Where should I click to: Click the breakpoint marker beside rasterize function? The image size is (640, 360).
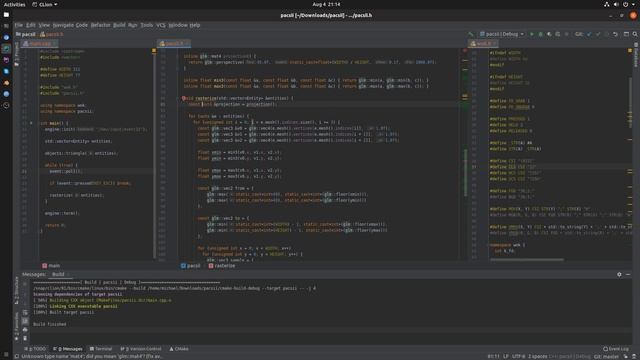183,98
